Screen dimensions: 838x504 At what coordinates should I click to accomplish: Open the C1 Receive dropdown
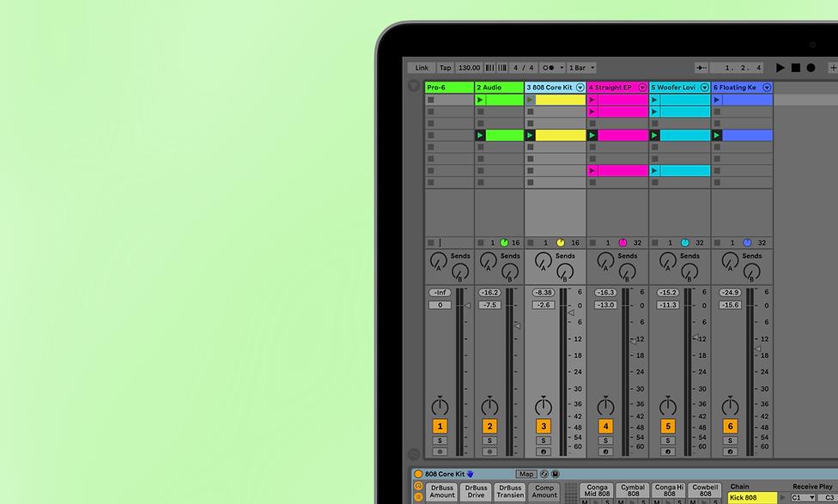click(x=803, y=498)
